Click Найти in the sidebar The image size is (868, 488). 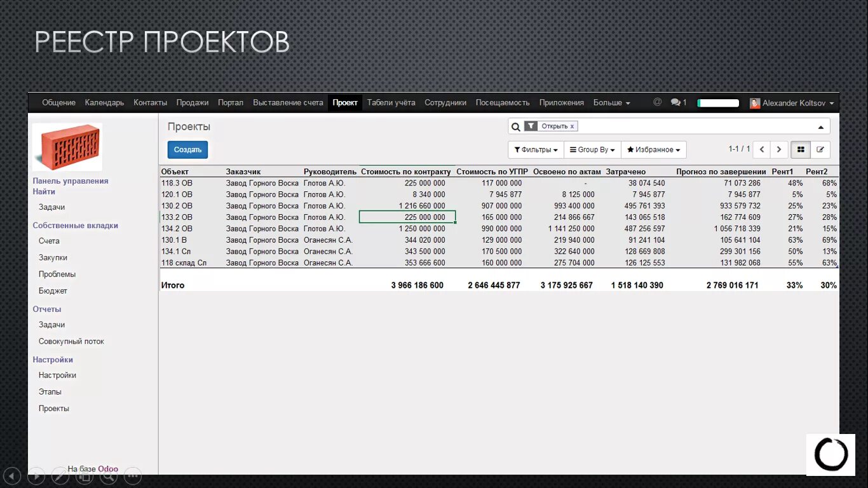[x=44, y=191]
